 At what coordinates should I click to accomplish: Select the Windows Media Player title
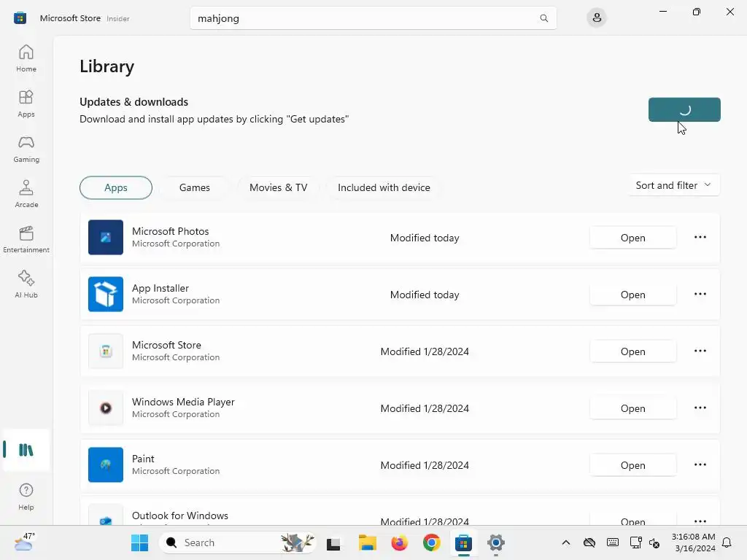[x=183, y=402]
